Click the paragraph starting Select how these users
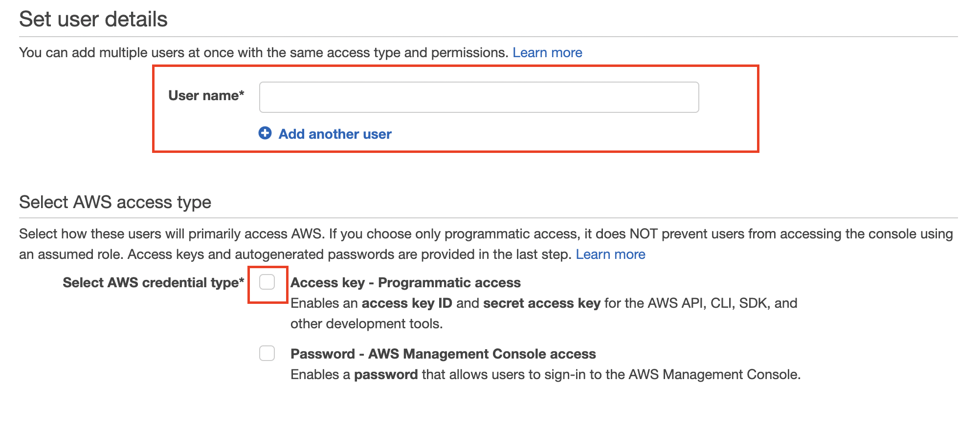Image resolution: width=980 pixels, height=425 pixels. 486,244
